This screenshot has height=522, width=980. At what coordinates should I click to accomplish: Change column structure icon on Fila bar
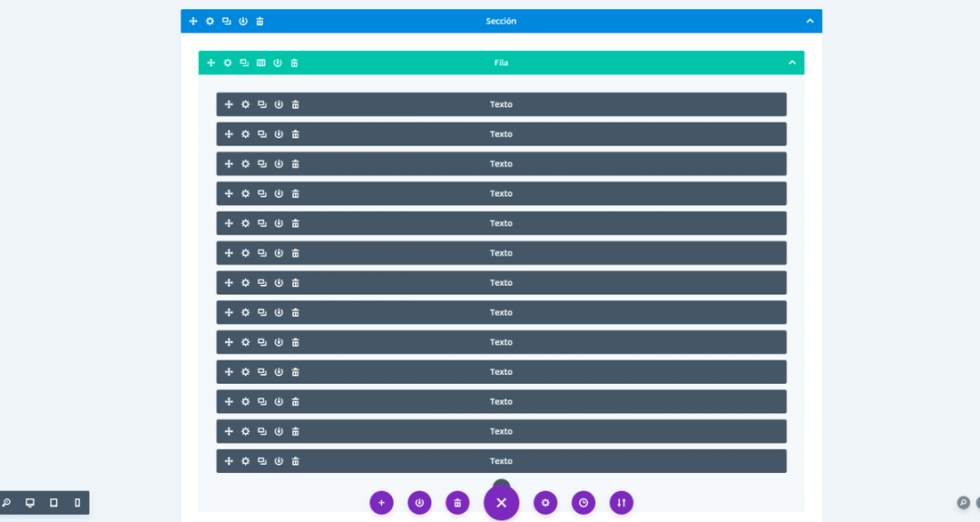click(261, 63)
